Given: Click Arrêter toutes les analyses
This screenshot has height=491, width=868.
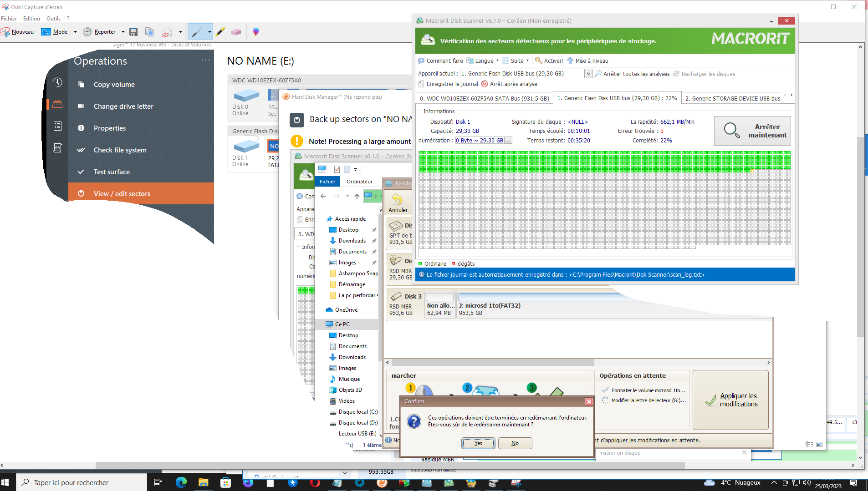Looking at the screenshot, I should (x=632, y=74).
